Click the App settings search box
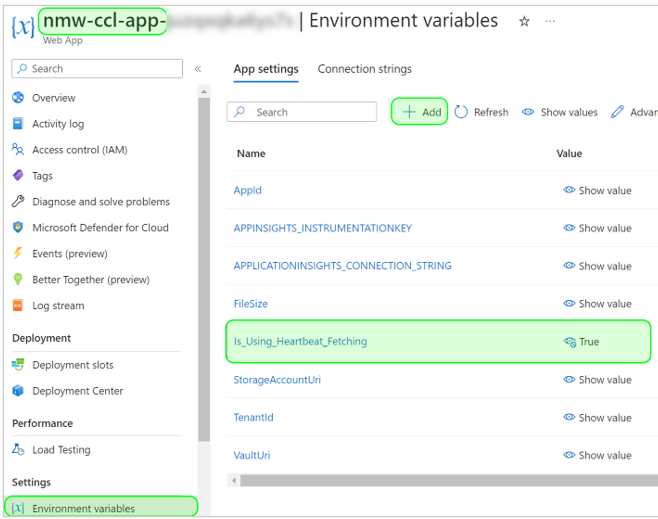The image size is (658, 519). (x=302, y=112)
